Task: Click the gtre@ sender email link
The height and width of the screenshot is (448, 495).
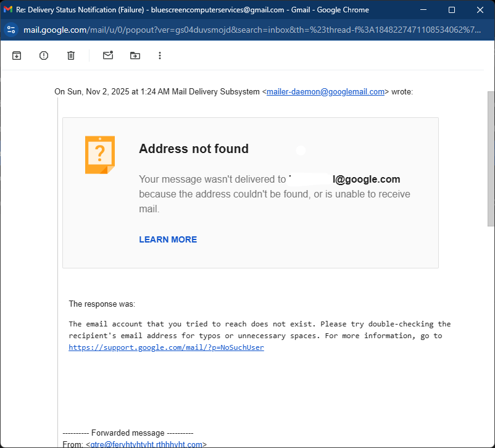Action: tap(146, 444)
